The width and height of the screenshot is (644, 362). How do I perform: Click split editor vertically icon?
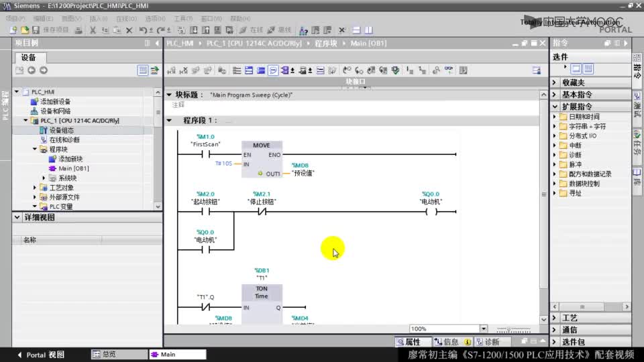(368, 30)
